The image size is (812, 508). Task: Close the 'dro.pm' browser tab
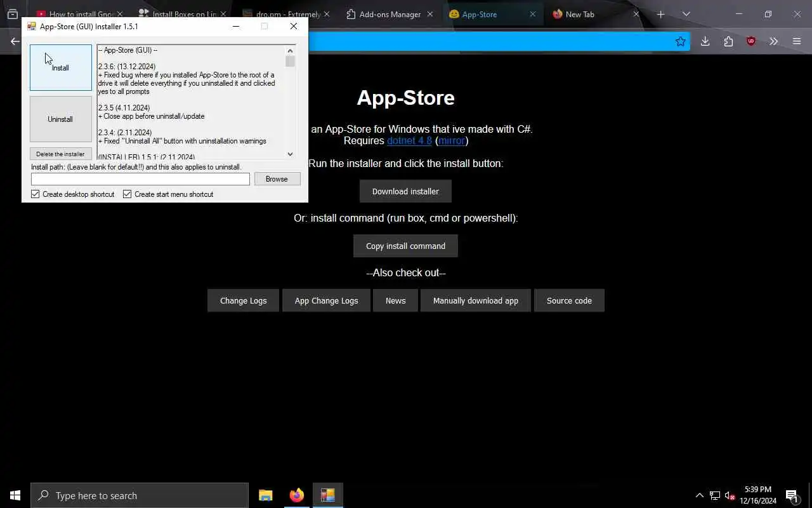click(326, 14)
